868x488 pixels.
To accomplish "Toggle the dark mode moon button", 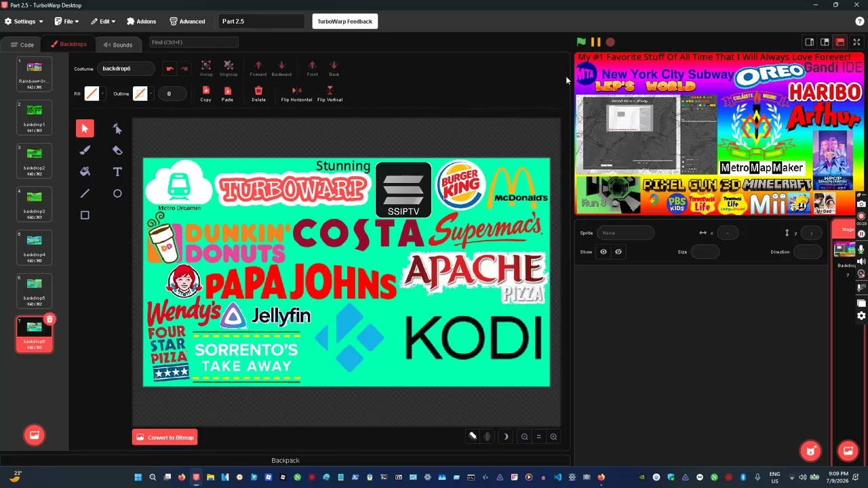I will pos(505,437).
